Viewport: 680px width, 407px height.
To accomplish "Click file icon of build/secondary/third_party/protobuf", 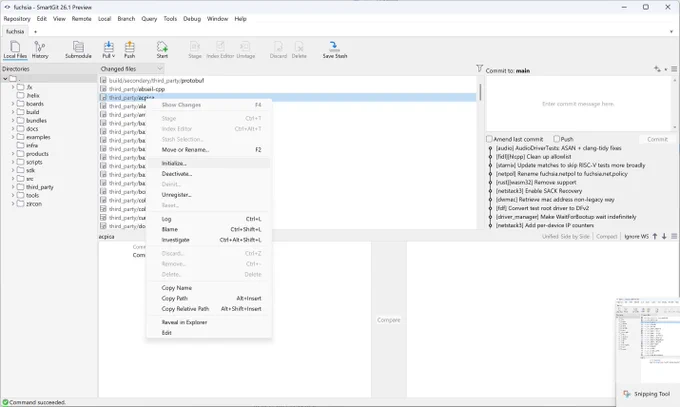I will (103, 80).
